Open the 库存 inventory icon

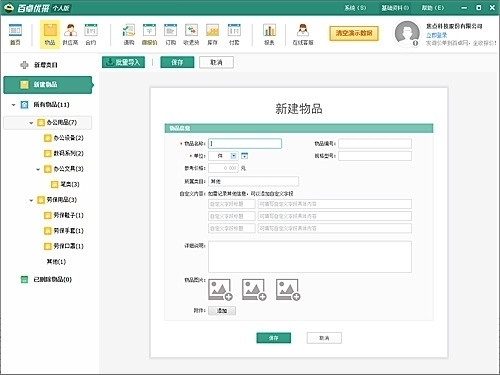point(212,34)
